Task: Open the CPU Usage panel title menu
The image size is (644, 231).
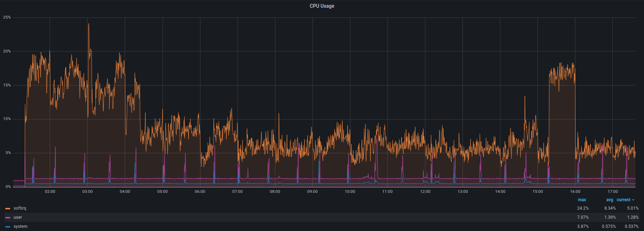Action: (322, 6)
